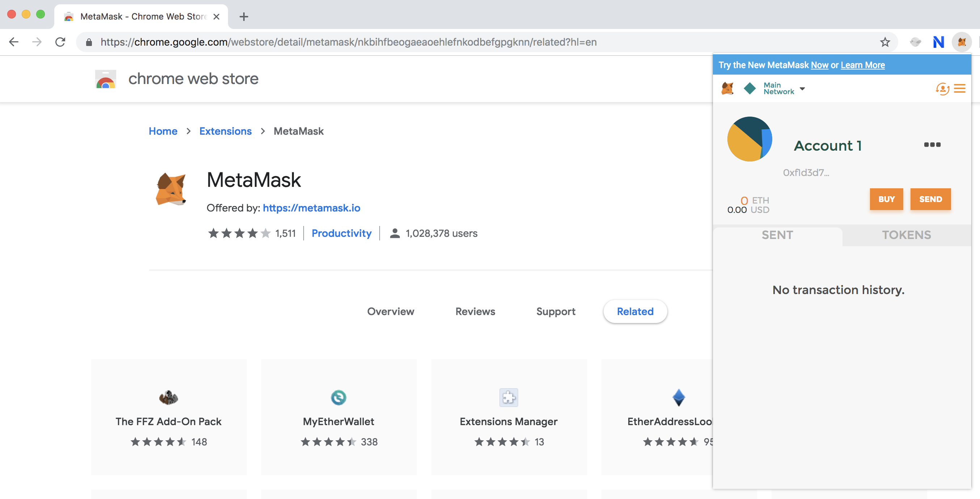Click The FFZ Add-On Pack icon

(x=169, y=398)
